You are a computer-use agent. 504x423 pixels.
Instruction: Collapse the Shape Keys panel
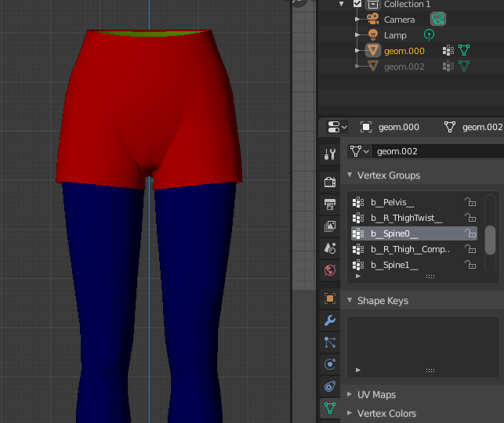tap(350, 300)
